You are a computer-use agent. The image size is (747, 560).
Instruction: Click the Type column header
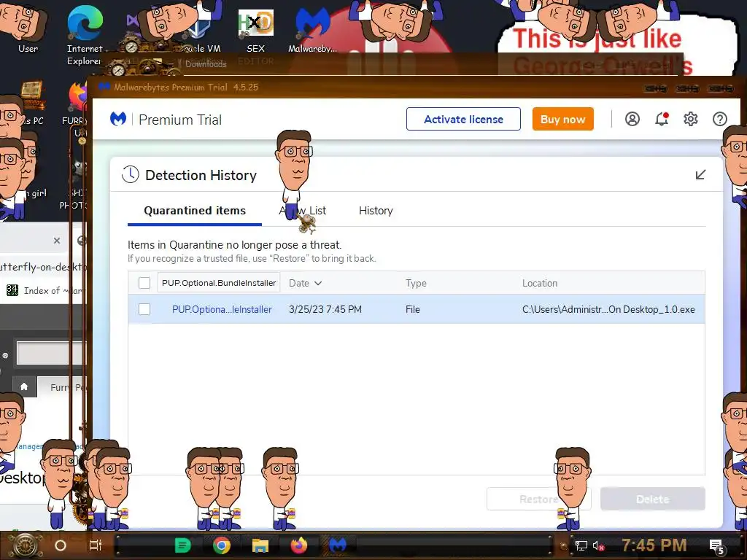(x=416, y=283)
